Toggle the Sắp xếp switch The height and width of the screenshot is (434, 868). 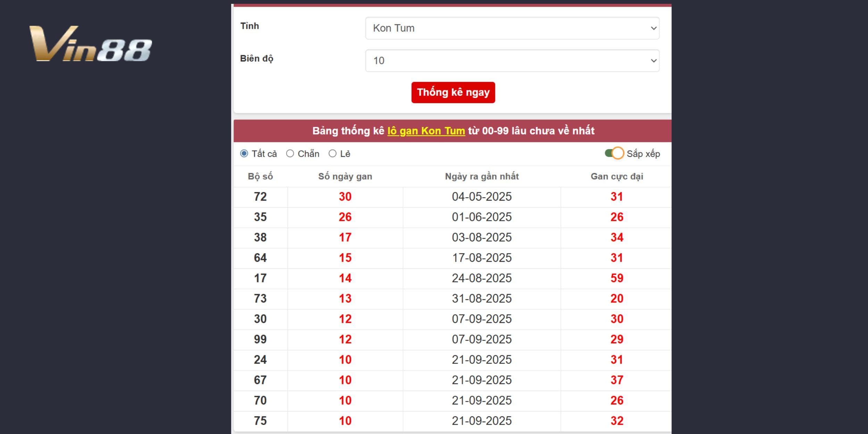pyautogui.click(x=614, y=153)
